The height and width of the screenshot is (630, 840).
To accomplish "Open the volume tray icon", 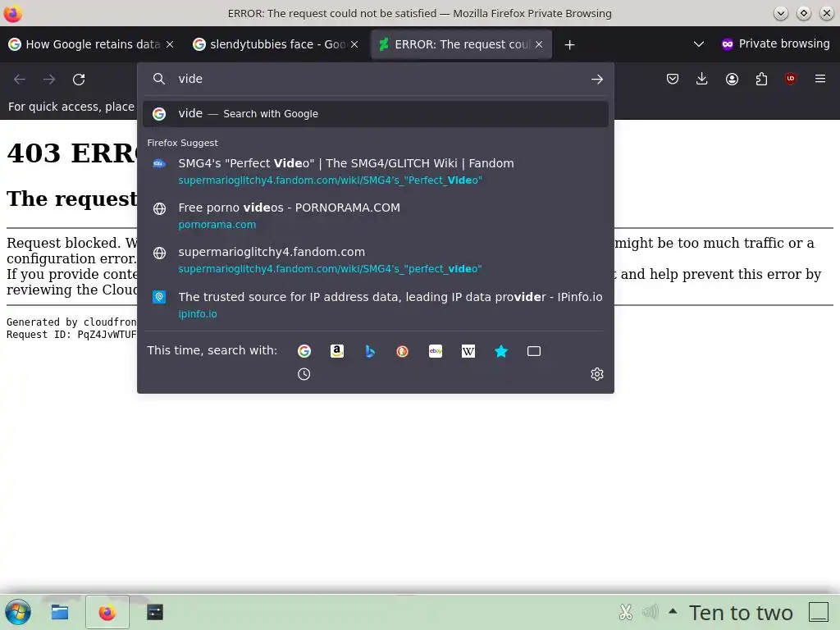I will (650, 612).
